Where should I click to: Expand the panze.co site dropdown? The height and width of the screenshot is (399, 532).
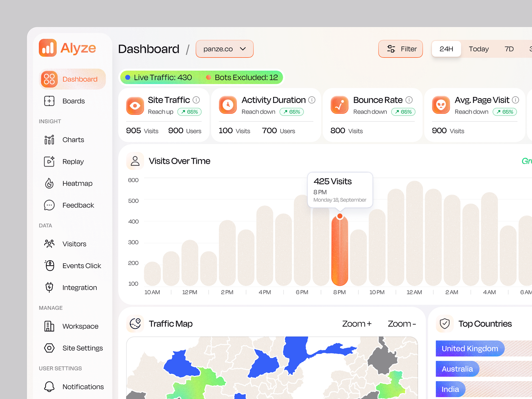pyautogui.click(x=225, y=49)
